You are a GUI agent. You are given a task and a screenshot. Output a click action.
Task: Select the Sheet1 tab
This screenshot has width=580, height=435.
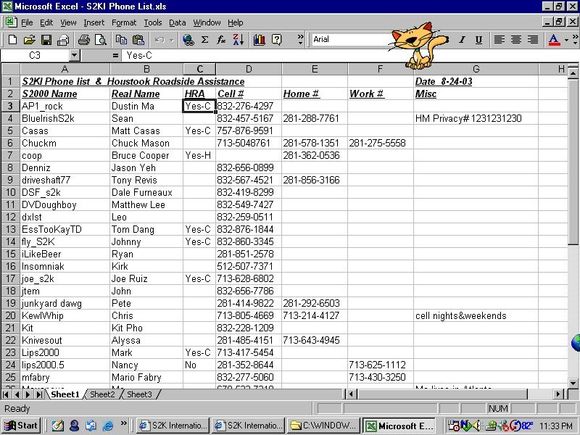tap(65, 394)
